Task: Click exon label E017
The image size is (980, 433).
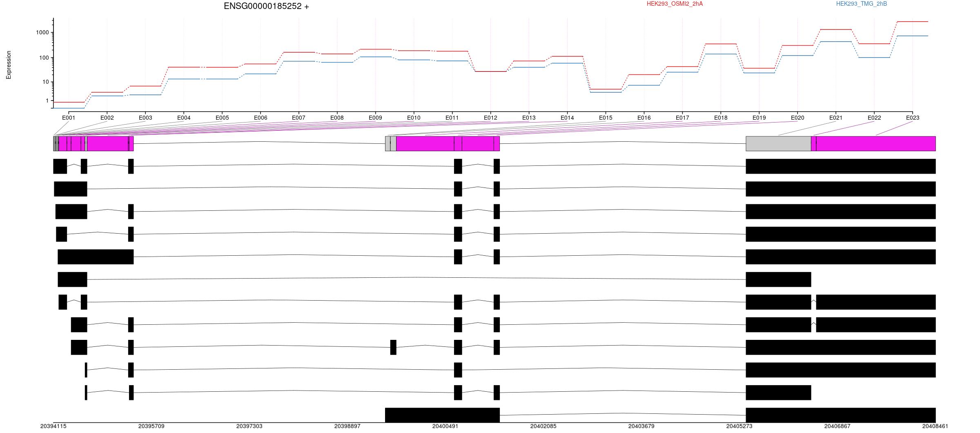Action: [682, 118]
